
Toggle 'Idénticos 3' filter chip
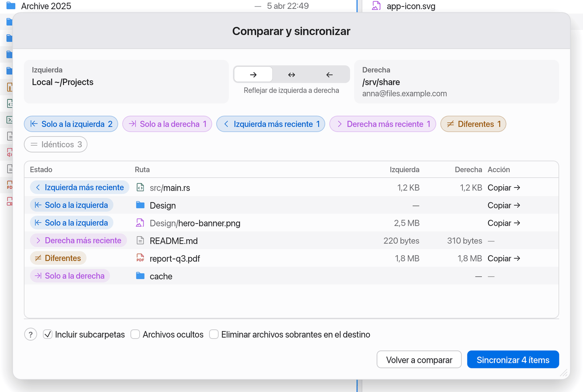point(56,144)
